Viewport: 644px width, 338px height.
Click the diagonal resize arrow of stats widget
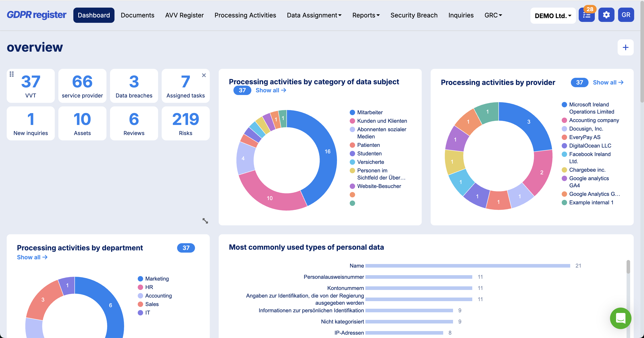click(205, 221)
